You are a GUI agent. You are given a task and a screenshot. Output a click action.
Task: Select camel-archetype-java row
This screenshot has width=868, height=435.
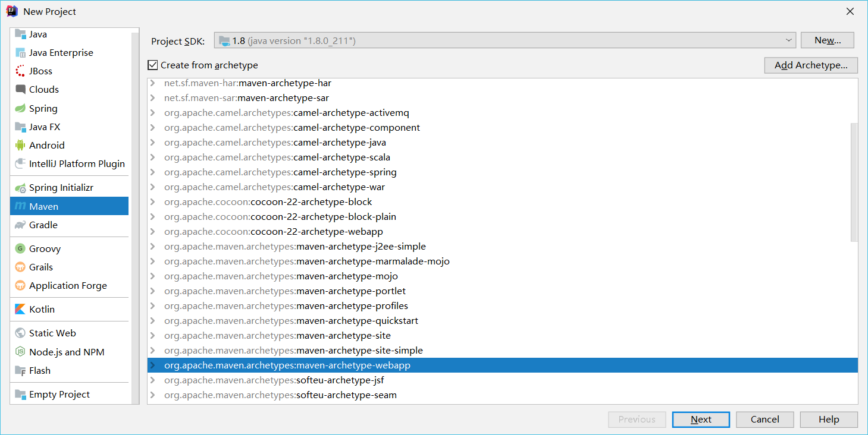point(503,143)
